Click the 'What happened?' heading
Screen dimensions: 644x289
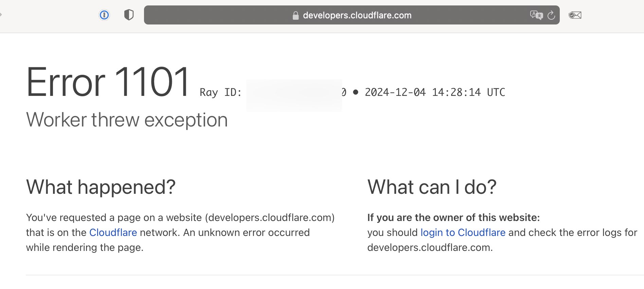pyautogui.click(x=101, y=187)
